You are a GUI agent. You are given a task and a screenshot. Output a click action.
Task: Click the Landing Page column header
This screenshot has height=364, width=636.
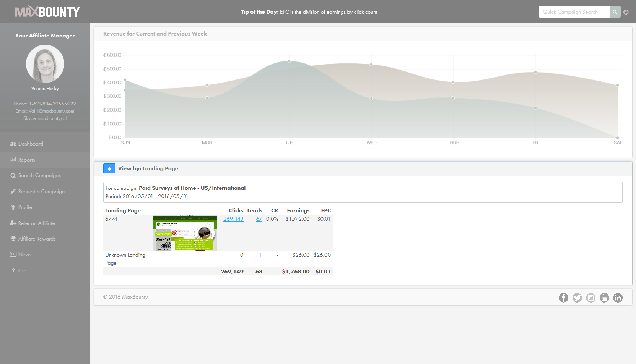pos(123,210)
